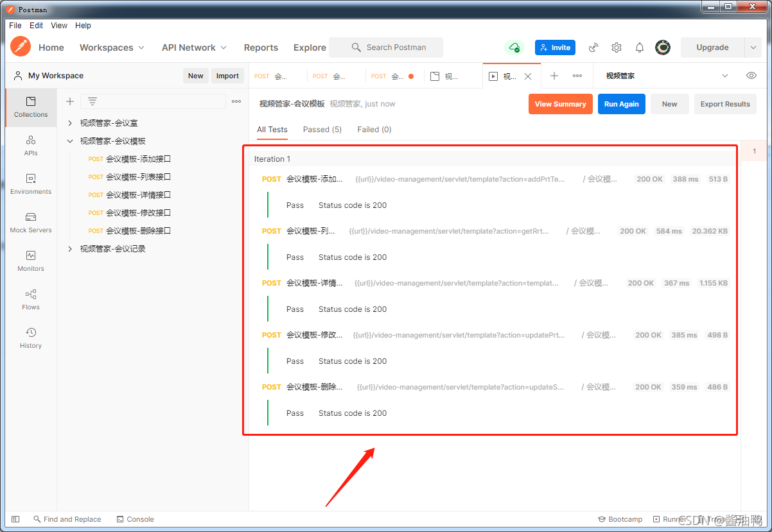Close the runner tab
772x532 pixels.
coord(528,76)
